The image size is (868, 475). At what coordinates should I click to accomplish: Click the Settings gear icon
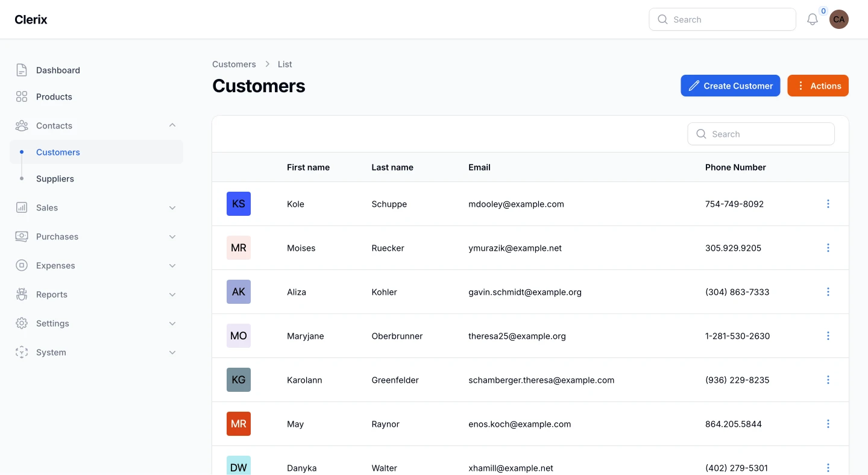click(22, 323)
